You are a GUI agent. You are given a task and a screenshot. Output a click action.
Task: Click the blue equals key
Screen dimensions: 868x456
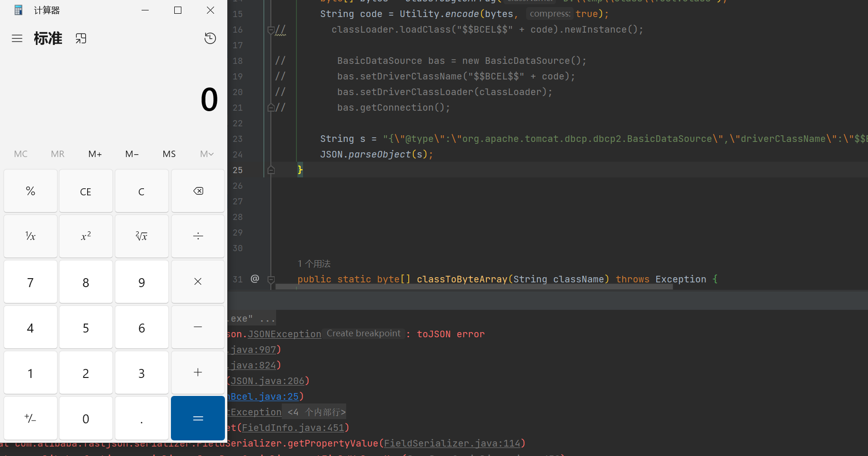198,418
